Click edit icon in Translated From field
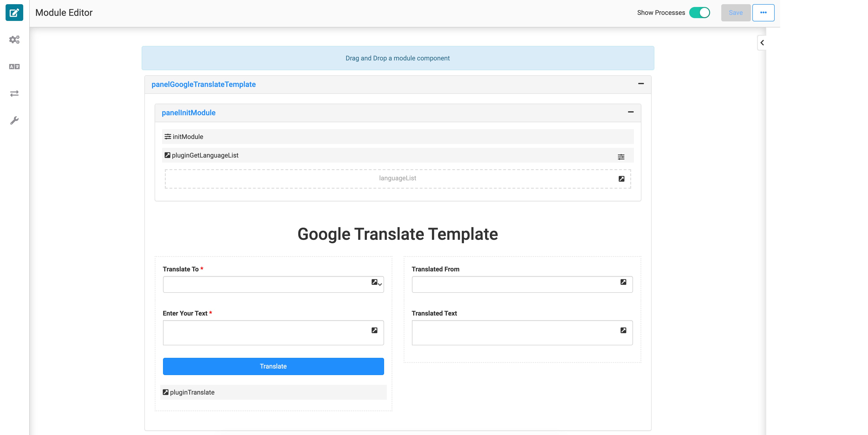 click(623, 282)
